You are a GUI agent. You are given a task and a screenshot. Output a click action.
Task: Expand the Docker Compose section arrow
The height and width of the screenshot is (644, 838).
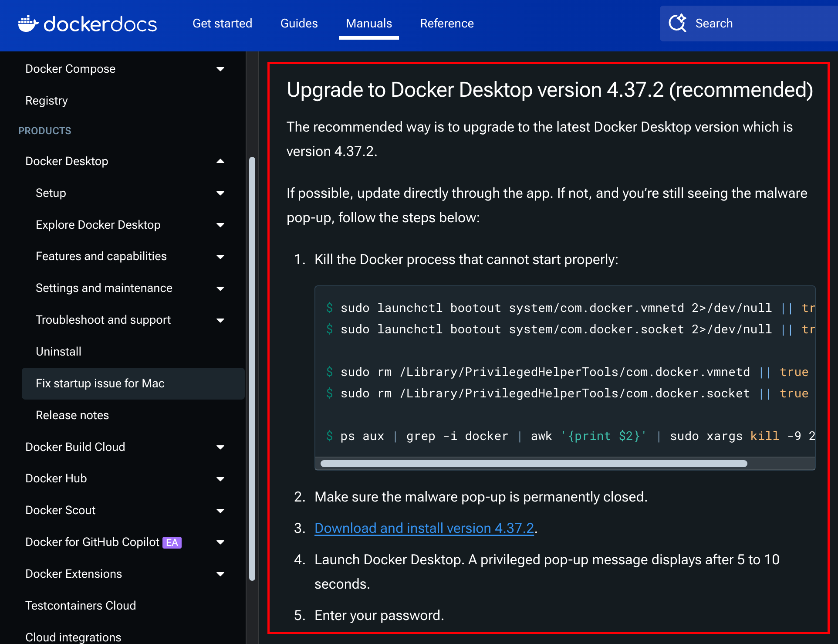(220, 69)
